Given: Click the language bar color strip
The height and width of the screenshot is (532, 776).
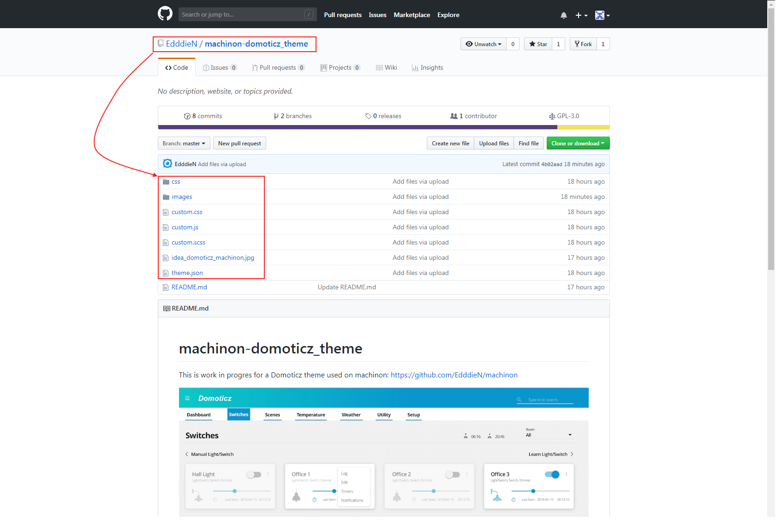Looking at the screenshot, I should 384,127.
